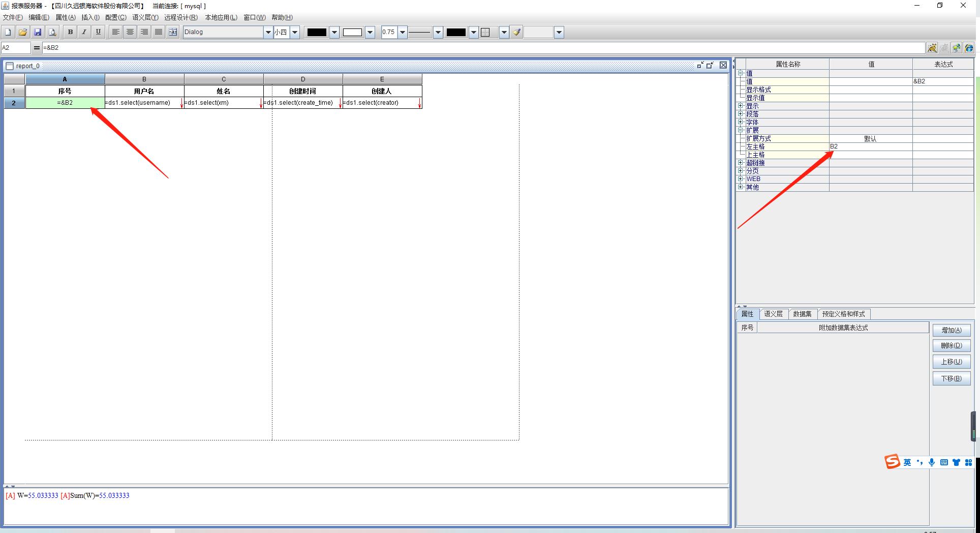Expand the 字体 property group
This screenshot has width=980, height=533.
click(741, 122)
